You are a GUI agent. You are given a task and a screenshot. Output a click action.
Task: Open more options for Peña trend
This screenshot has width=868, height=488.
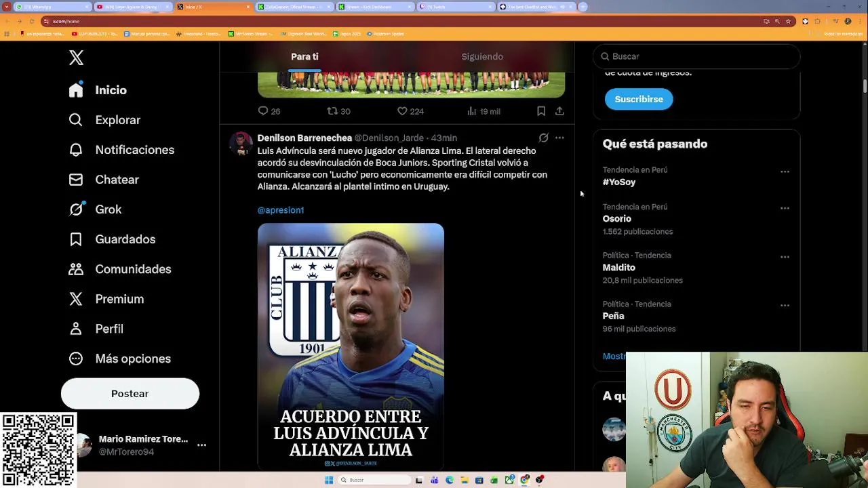point(785,305)
